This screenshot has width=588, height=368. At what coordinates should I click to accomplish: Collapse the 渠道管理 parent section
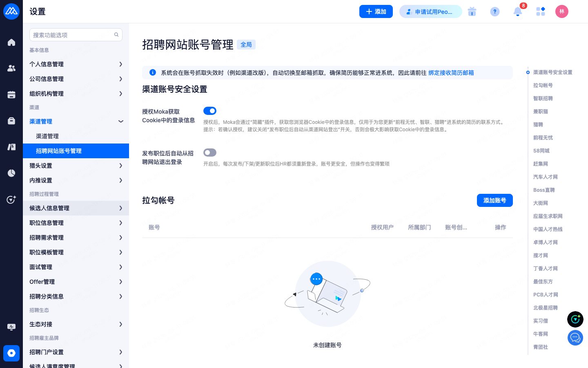pos(76,121)
